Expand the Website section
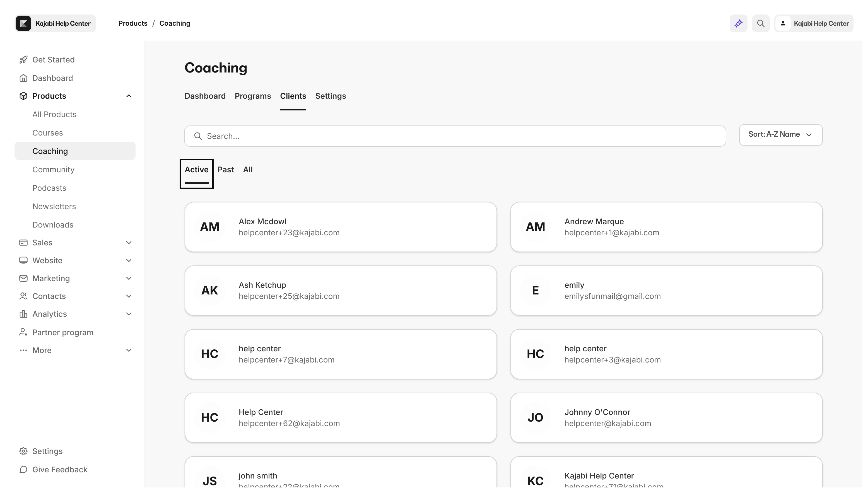 [129, 260]
